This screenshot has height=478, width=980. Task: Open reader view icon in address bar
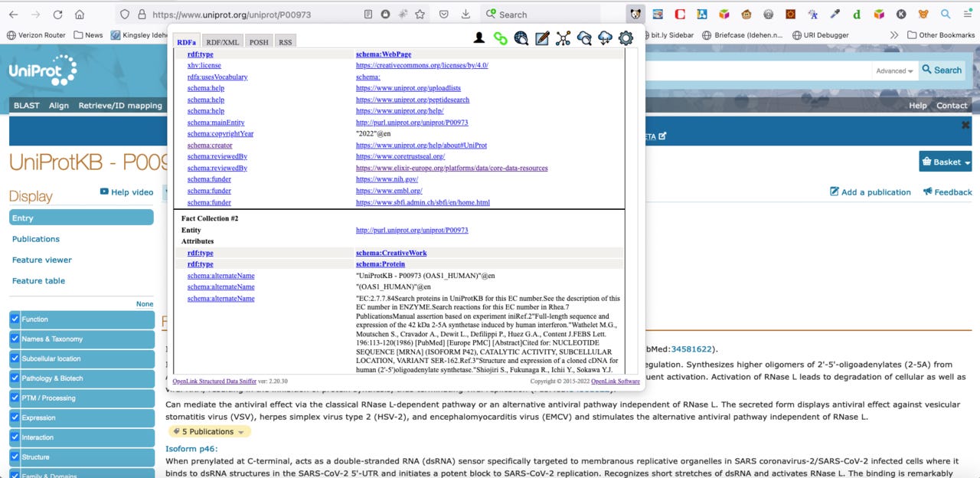pyautogui.click(x=368, y=14)
